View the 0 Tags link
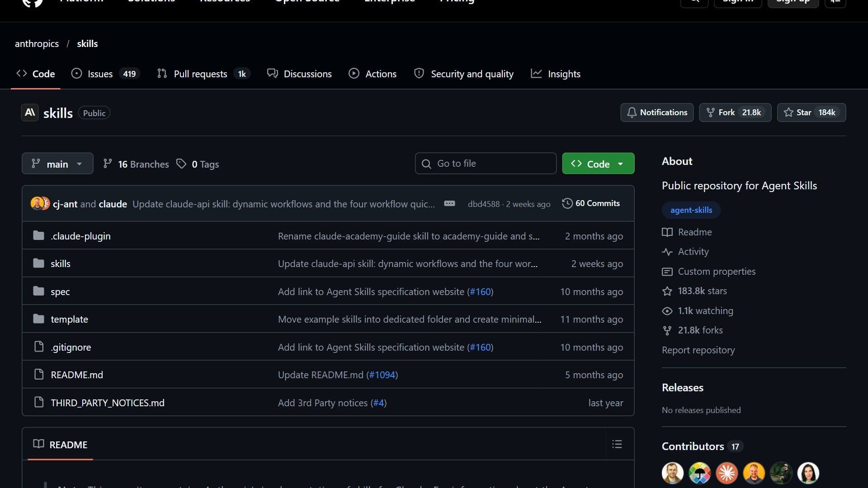 pyautogui.click(x=198, y=164)
